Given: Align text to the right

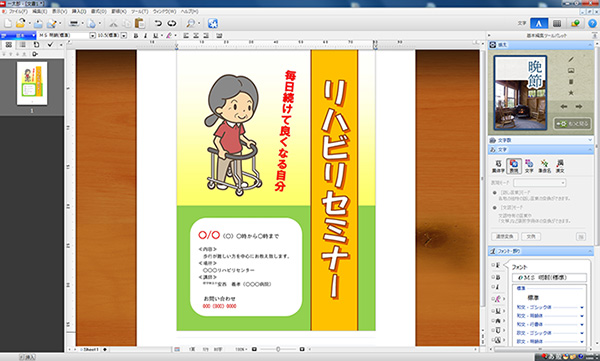Looking at the screenshot, I should point(206,36).
